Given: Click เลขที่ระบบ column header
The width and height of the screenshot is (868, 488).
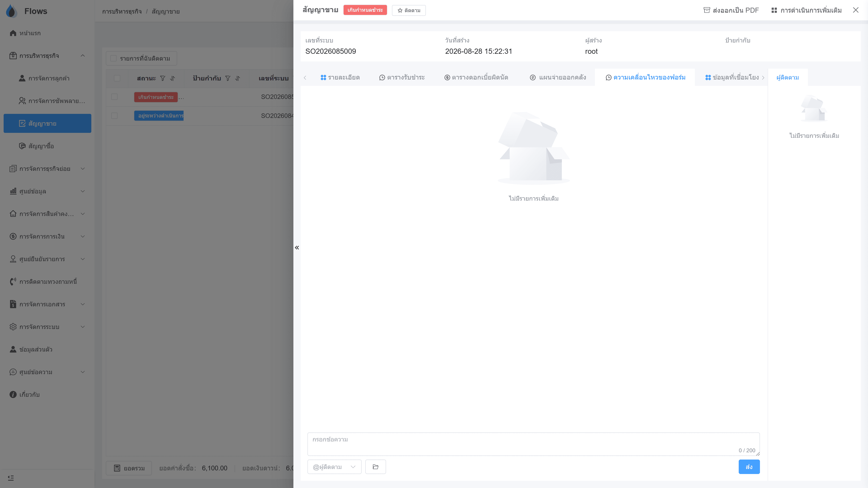Looking at the screenshot, I should coord(274,78).
